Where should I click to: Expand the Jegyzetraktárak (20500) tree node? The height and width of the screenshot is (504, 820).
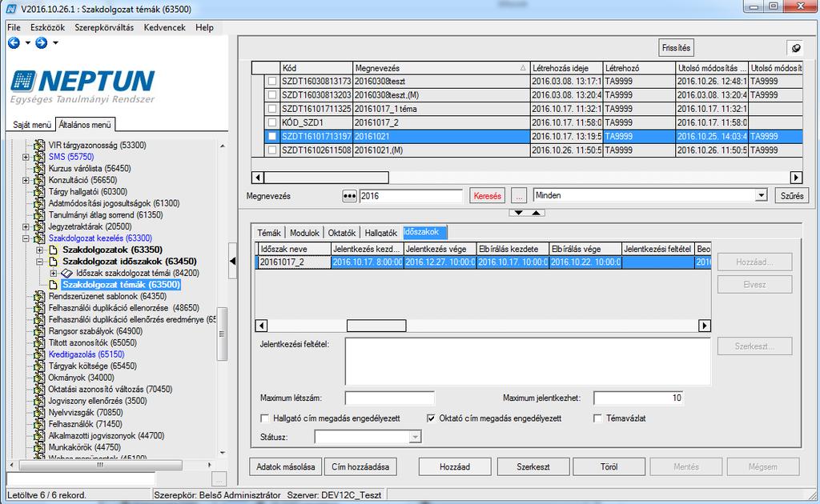click(x=26, y=226)
